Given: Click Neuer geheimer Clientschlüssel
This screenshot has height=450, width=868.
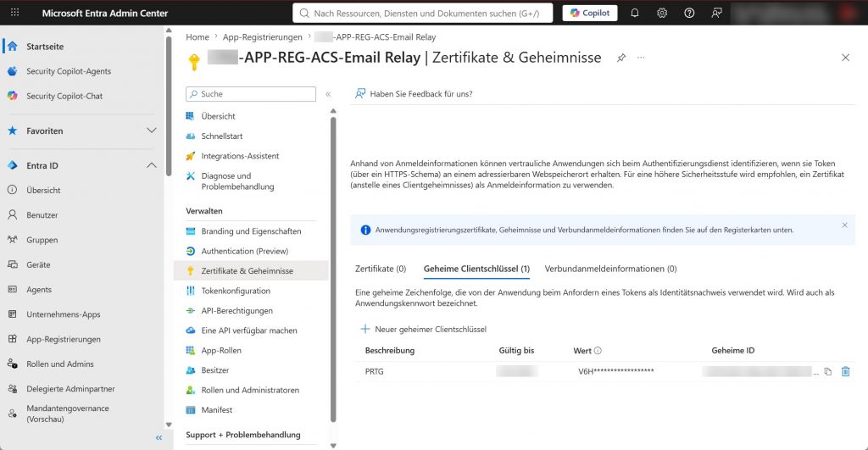Looking at the screenshot, I should coord(424,330).
